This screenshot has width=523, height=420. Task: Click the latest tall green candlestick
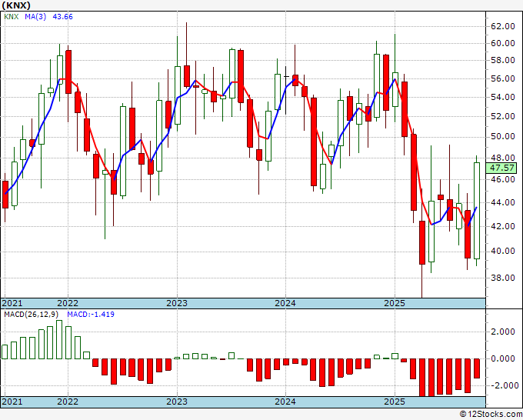pyautogui.click(x=477, y=211)
